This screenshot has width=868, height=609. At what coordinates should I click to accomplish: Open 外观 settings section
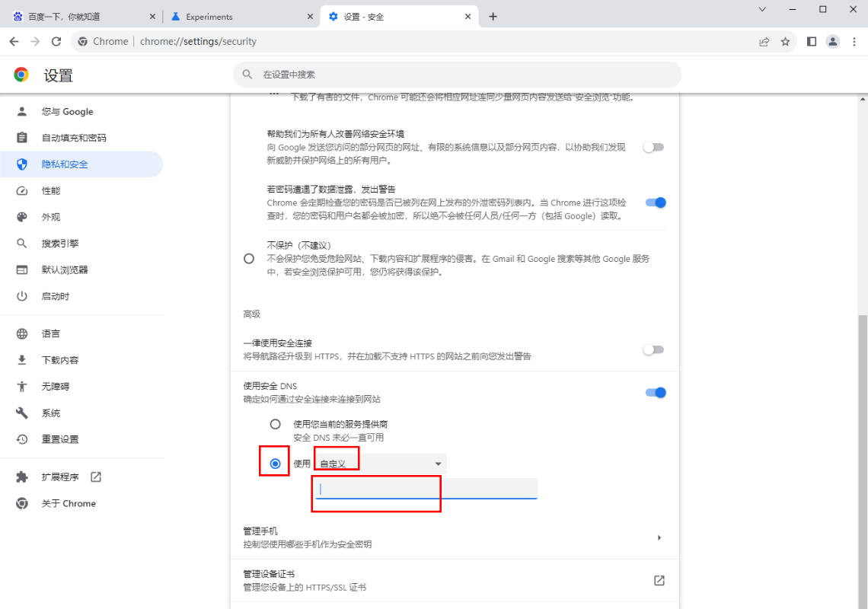pos(82,217)
